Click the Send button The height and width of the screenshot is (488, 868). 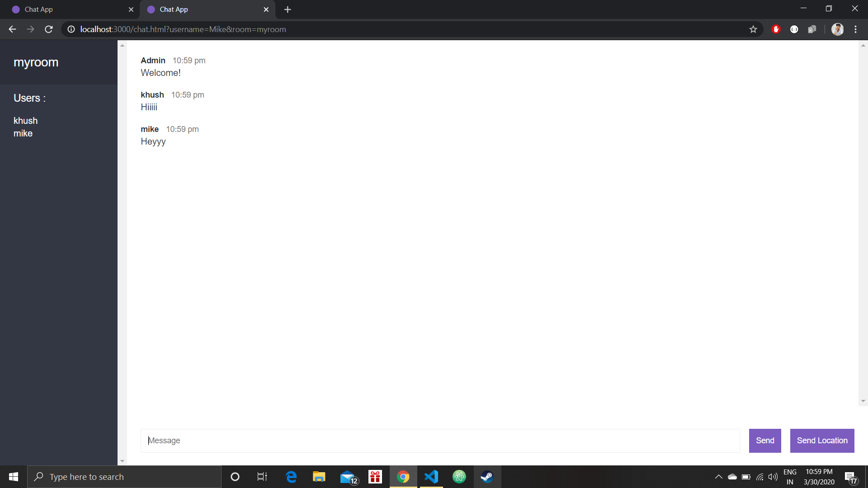[x=764, y=441]
